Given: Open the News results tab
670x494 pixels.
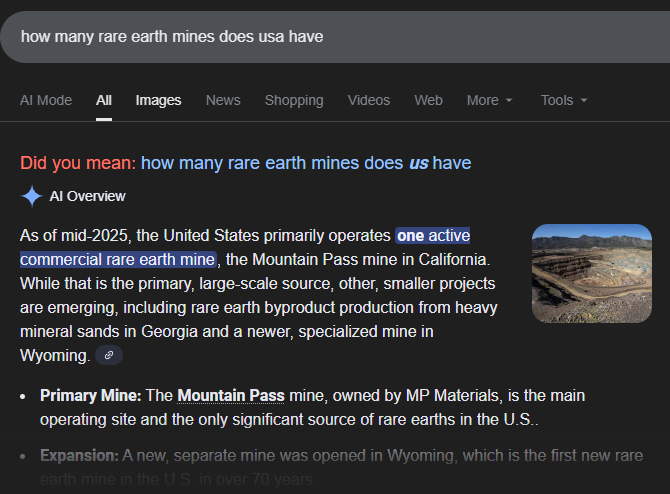Looking at the screenshot, I should pos(223,100).
